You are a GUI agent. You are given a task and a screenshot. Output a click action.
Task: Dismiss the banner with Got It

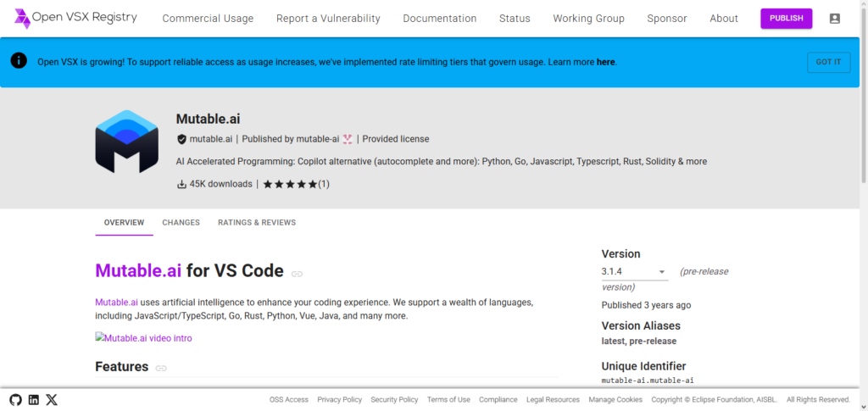click(828, 62)
